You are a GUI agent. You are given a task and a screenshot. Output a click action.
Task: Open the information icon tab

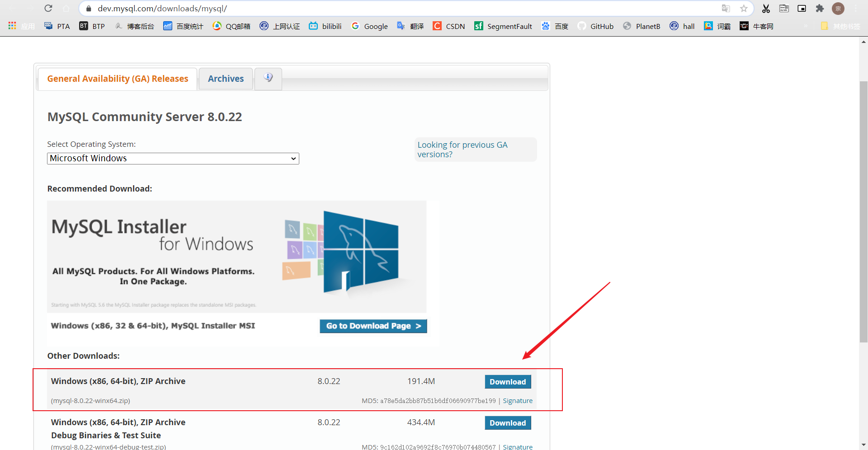[x=268, y=79]
